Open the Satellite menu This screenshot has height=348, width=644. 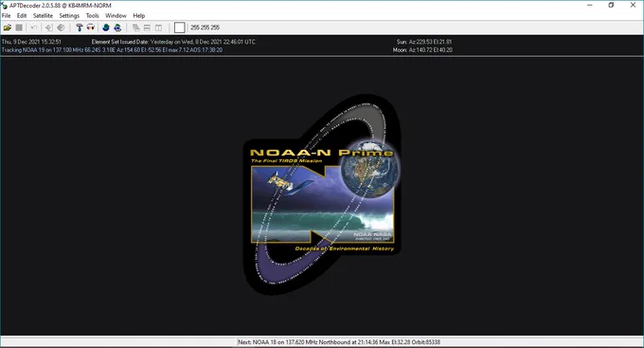click(x=44, y=15)
